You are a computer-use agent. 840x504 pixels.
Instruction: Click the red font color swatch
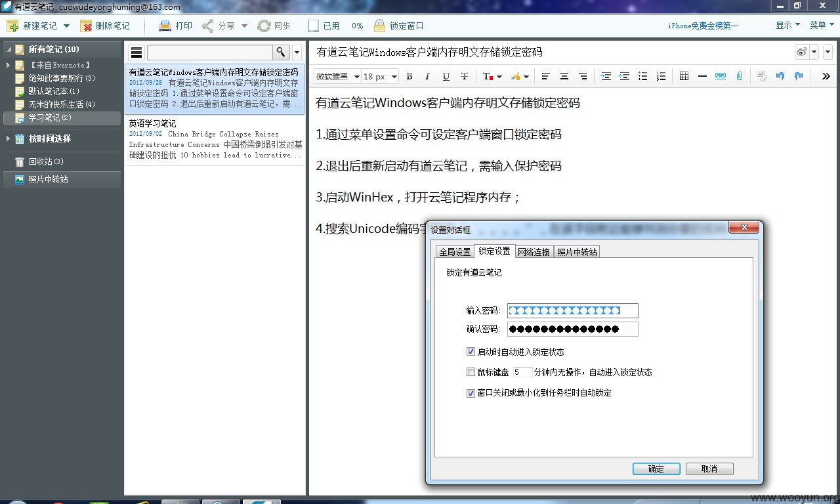(x=488, y=77)
